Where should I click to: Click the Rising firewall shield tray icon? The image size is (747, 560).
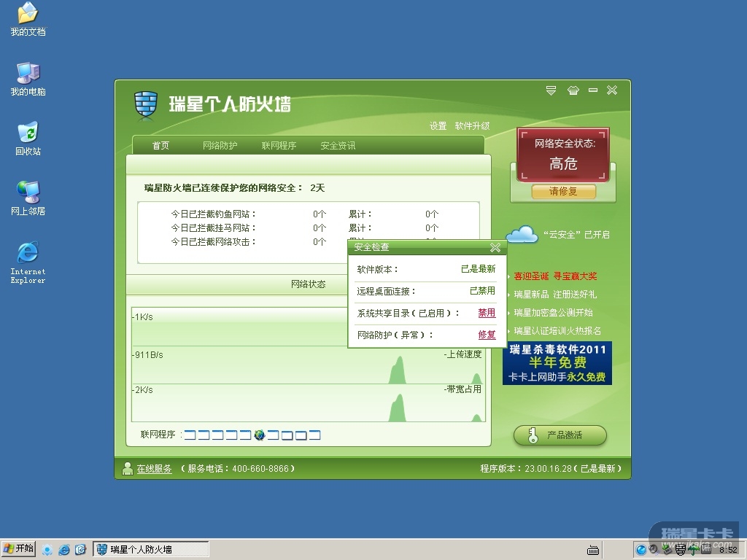(681, 550)
